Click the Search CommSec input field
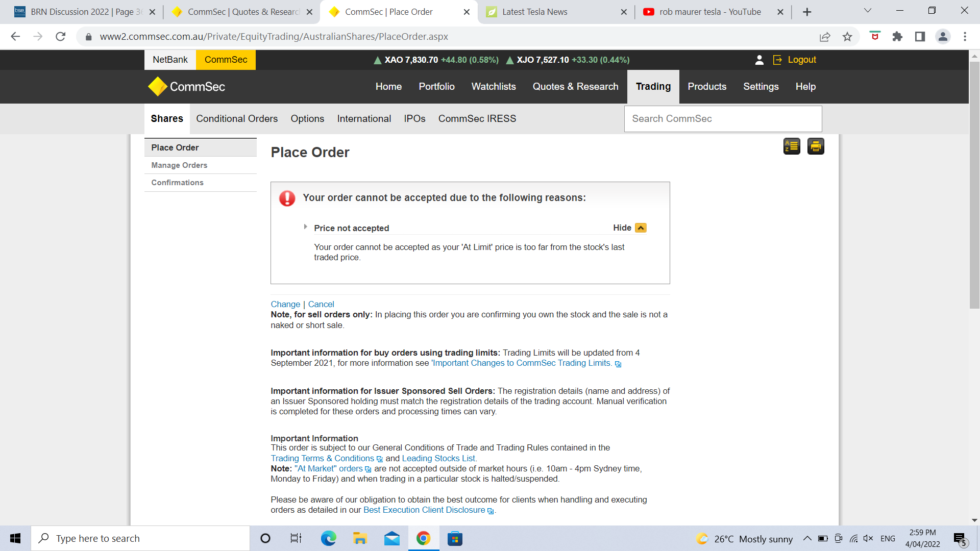The image size is (980, 551). pyautogui.click(x=723, y=119)
